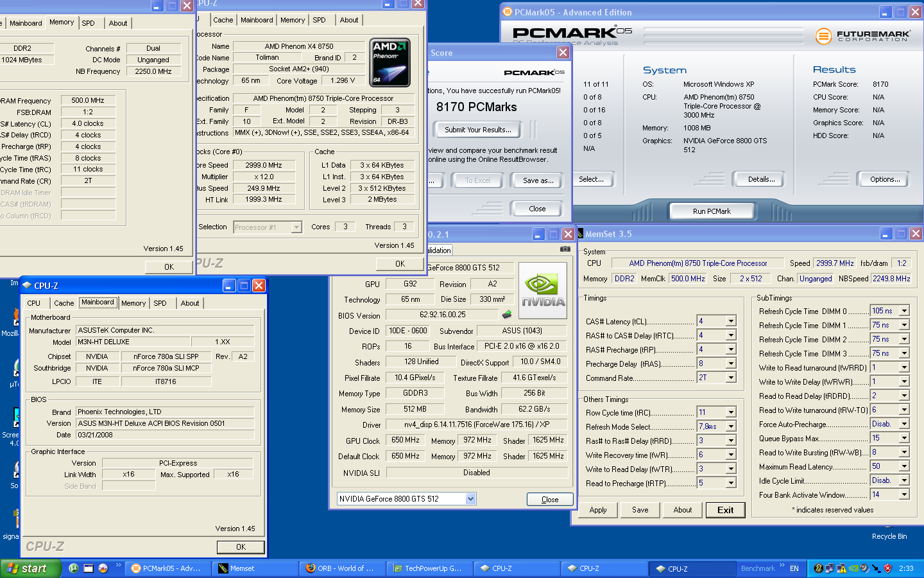
Task: Click the Recycle Bin desktop label
Action: (889, 536)
